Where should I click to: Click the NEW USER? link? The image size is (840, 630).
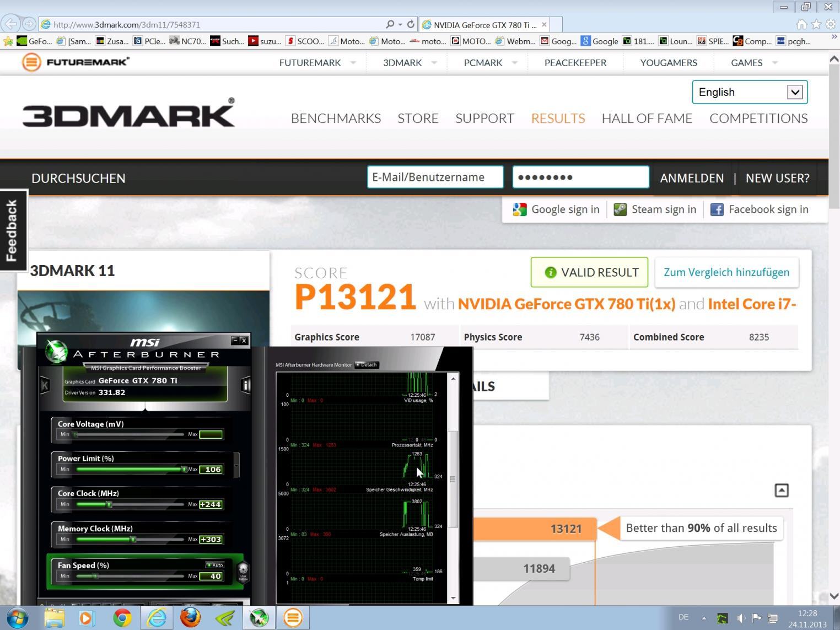pyautogui.click(x=777, y=178)
